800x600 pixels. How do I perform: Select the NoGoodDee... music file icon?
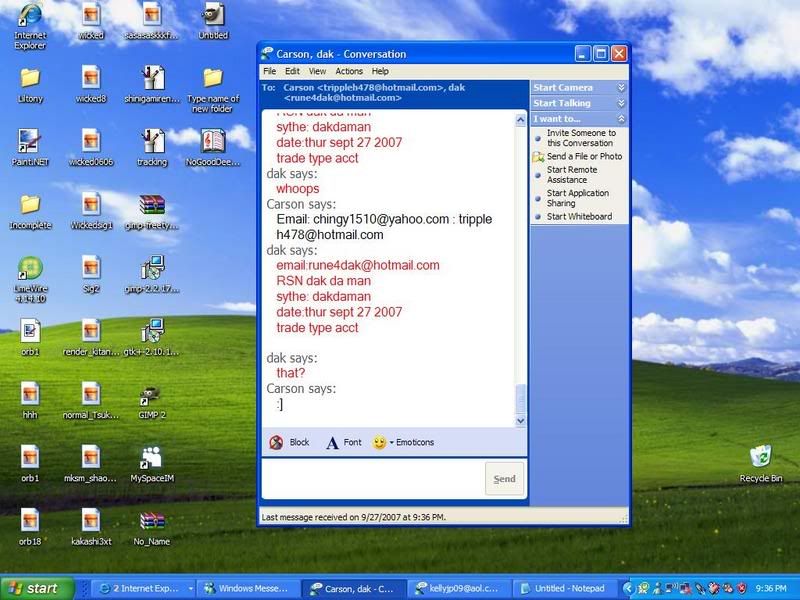tap(213, 148)
